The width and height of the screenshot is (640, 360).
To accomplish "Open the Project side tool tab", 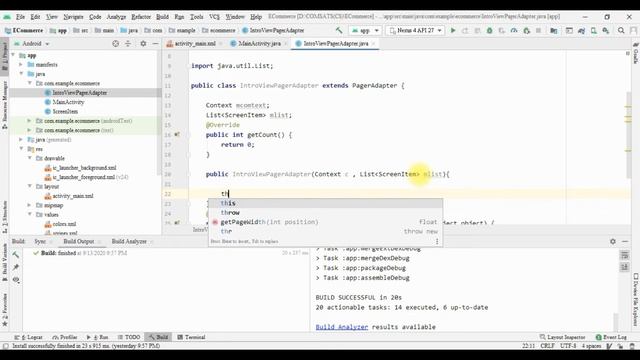I will click(x=4, y=56).
